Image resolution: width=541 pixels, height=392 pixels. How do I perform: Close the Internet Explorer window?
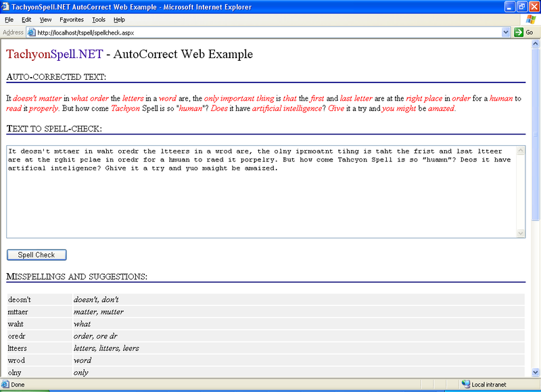tap(534, 7)
